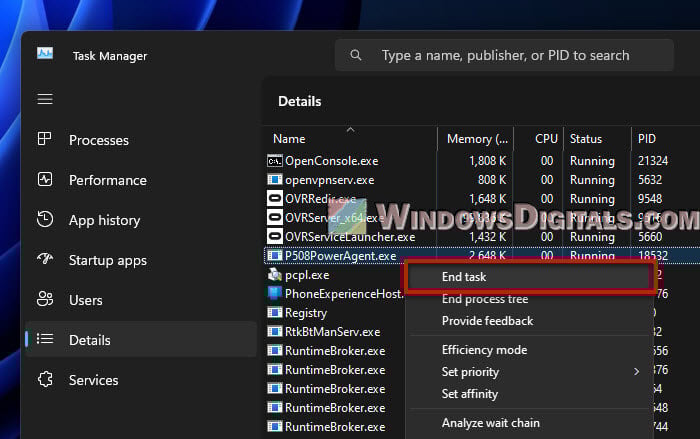
Task: Click the Details page heading
Action: [300, 101]
